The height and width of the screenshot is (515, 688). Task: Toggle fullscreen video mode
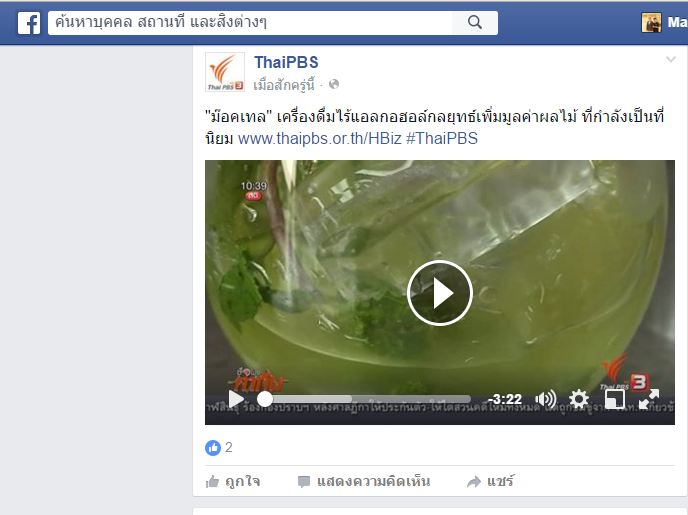click(649, 399)
